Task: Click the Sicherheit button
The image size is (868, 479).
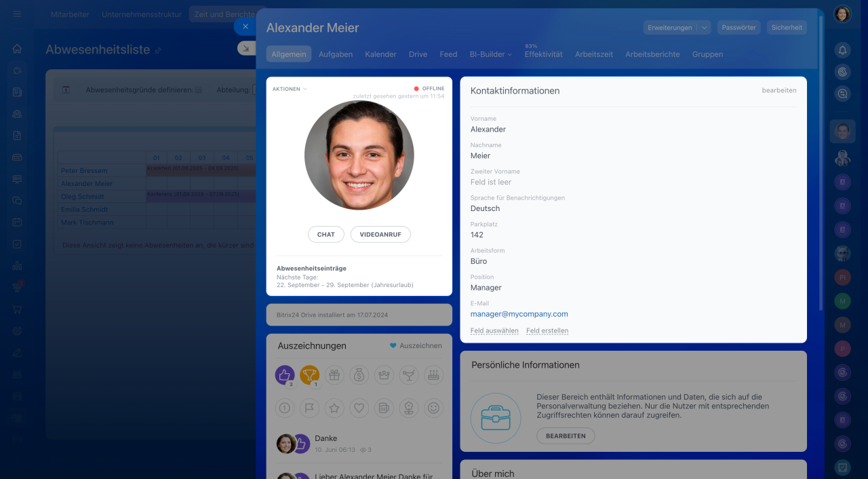Action: click(787, 28)
